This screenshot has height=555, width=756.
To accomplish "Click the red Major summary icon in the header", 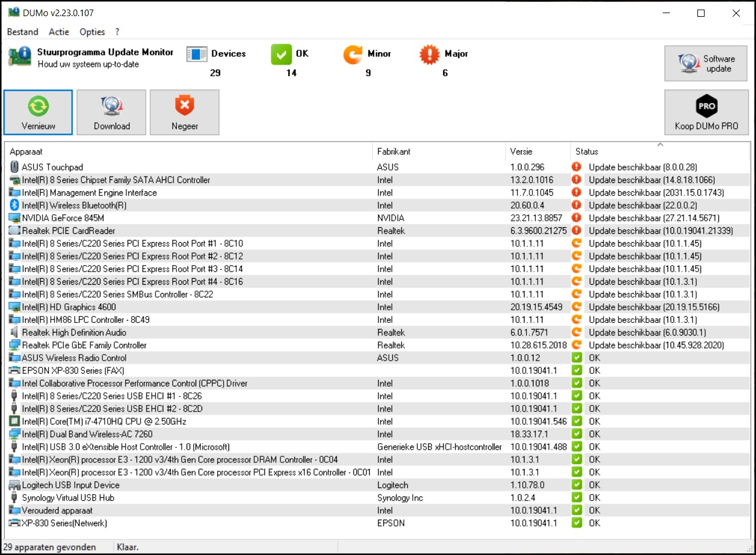I will (429, 54).
